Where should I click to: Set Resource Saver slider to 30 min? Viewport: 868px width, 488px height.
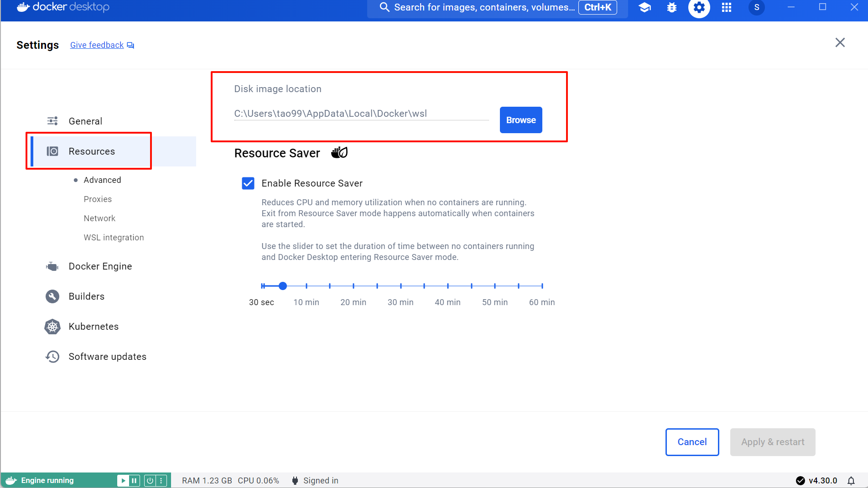400,286
